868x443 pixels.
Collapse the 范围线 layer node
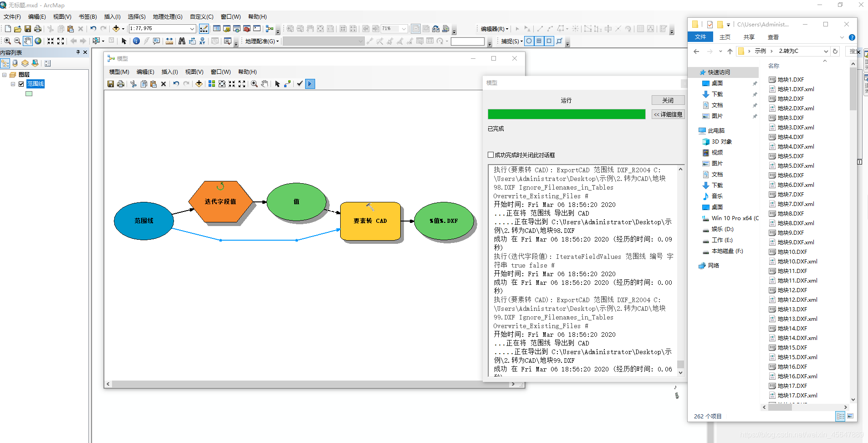13,84
